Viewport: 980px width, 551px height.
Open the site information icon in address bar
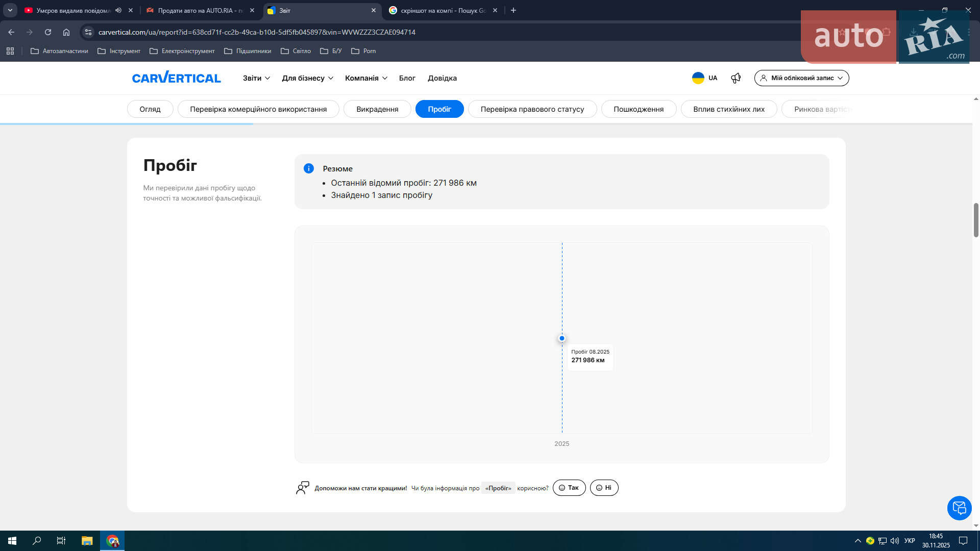coord(88,32)
